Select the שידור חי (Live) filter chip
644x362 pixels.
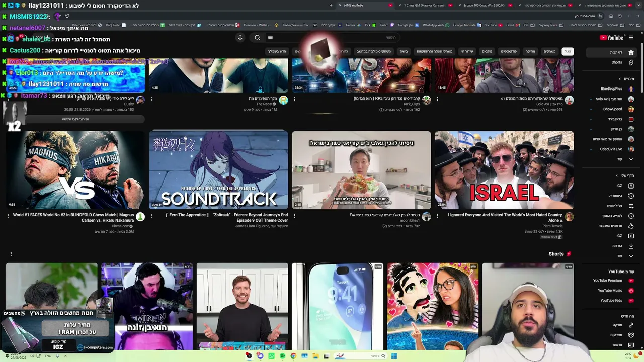(467, 51)
